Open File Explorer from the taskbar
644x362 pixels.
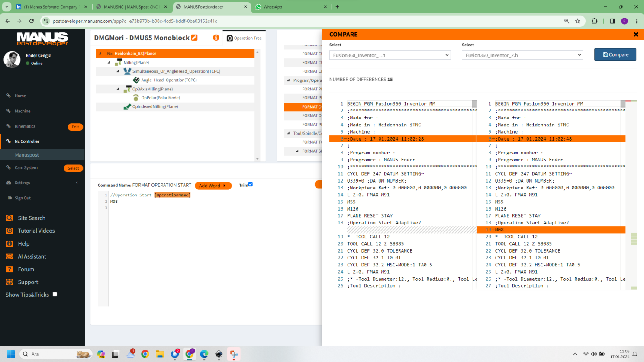click(160, 354)
